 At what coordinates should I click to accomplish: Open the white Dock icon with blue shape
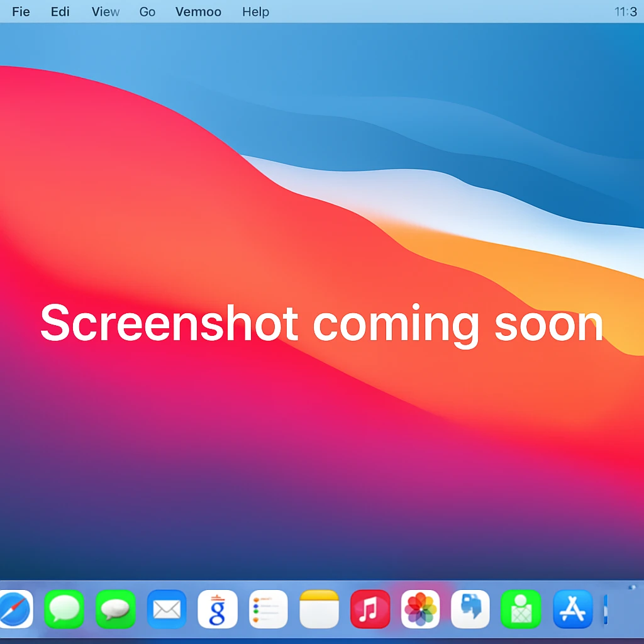(x=470, y=609)
